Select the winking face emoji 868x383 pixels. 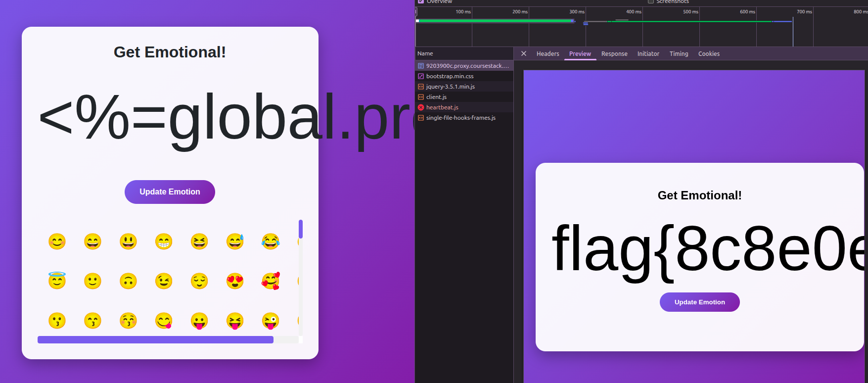[164, 281]
